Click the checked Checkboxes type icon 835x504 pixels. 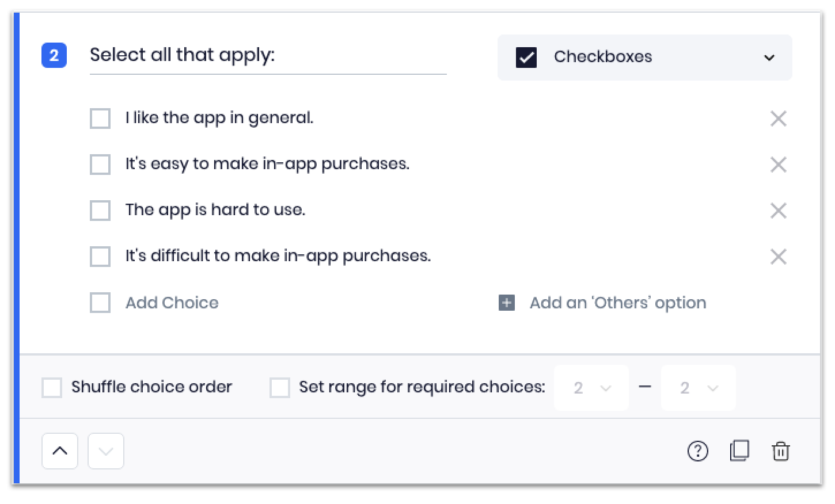[526, 57]
